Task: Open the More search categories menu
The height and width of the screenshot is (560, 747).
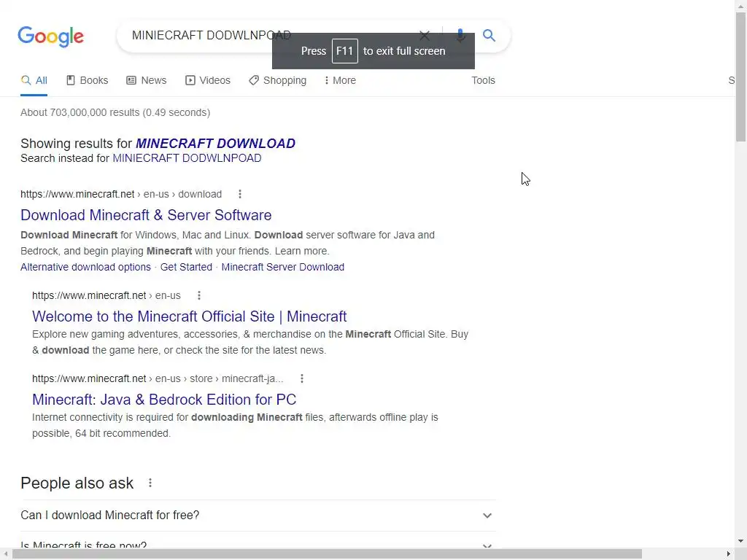Action: click(340, 80)
